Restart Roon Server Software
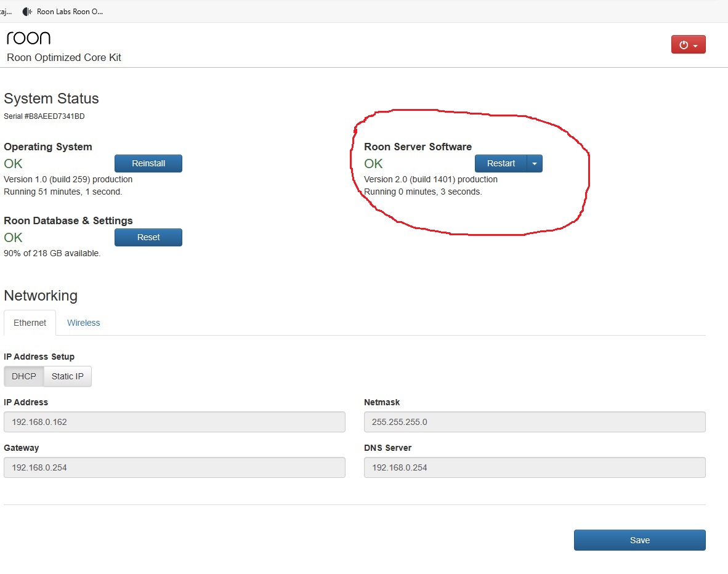This screenshot has width=728, height=574. click(x=501, y=163)
